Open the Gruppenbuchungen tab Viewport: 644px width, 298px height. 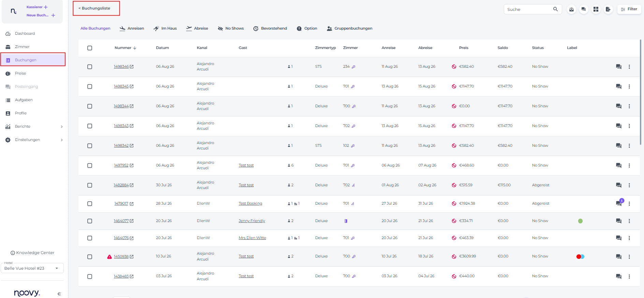coord(350,28)
